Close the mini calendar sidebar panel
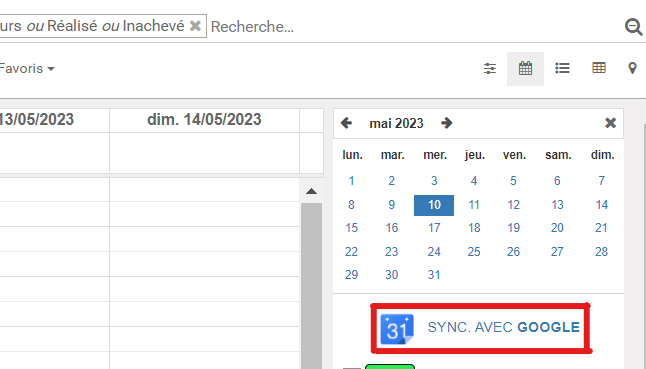 (611, 123)
